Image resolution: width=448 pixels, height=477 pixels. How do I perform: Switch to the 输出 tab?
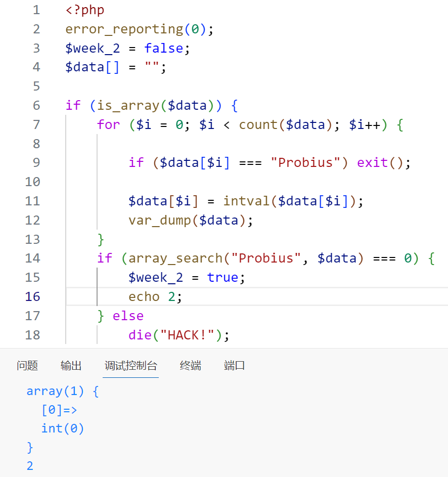tap(71, 366)
